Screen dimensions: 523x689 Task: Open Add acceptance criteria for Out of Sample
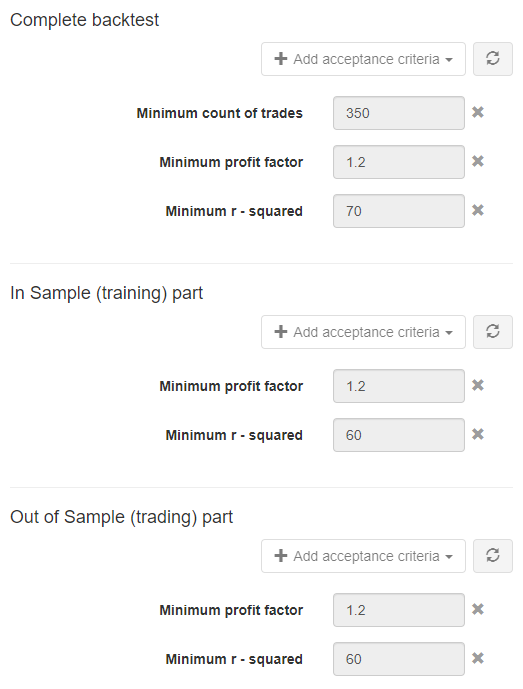[363, 556]
